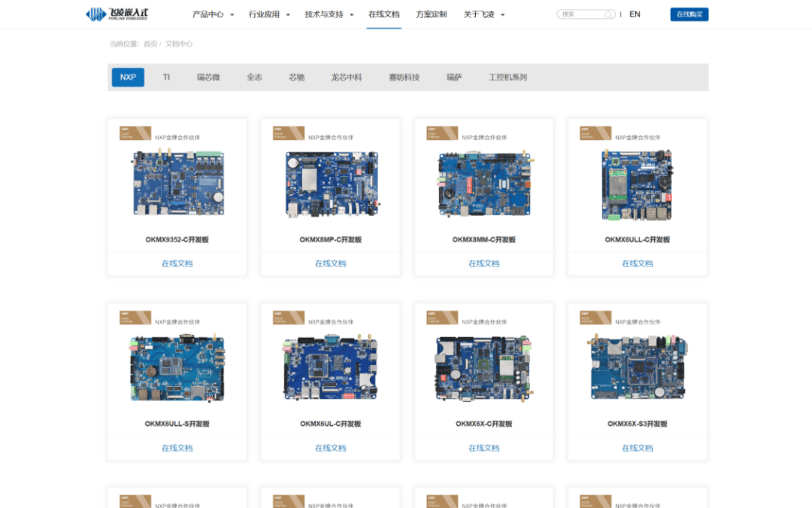Switch to the 全志 tab
Image resolution: width=812 pixels, height=508 pixels.
pyautogui.click(x=254, y=78)
